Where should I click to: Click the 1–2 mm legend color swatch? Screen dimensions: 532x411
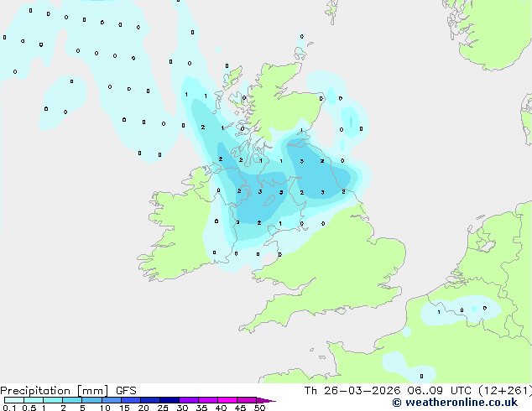click(x=53, y=400)
